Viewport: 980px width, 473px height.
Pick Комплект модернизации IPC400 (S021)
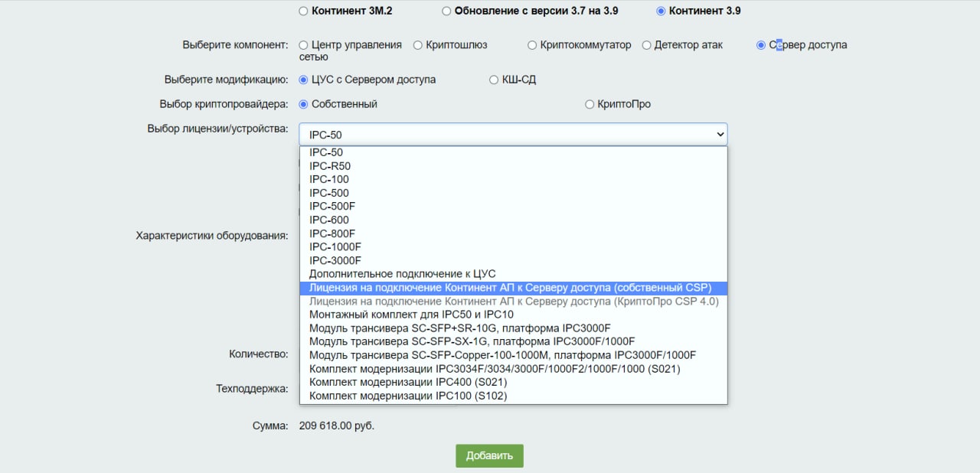coord(513,383)
